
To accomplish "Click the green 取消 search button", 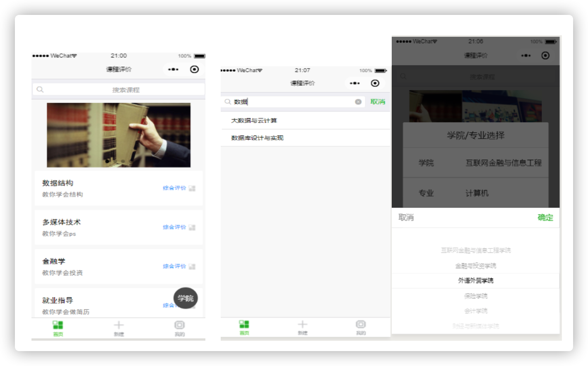I will 378,102.
